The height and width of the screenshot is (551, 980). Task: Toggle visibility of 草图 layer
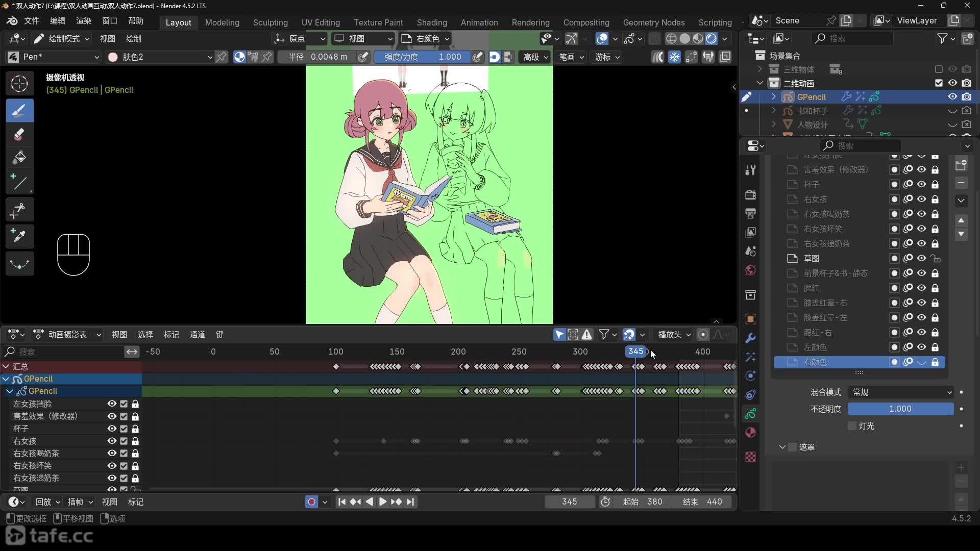pyautogui.click(x=921, y=258)
